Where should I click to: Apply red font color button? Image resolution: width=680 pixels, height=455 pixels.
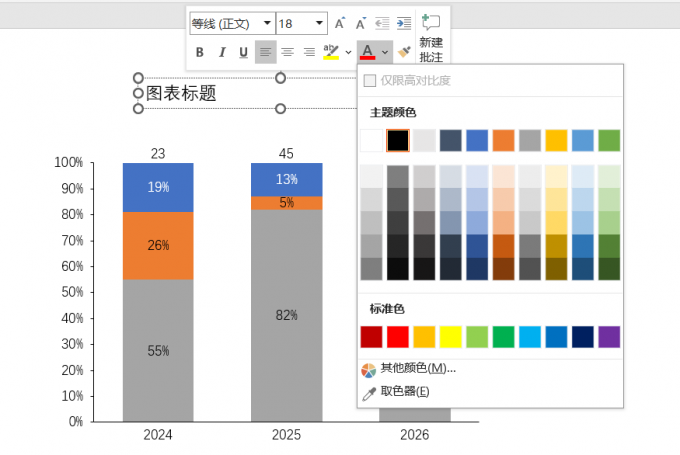(x=367, y=52)
